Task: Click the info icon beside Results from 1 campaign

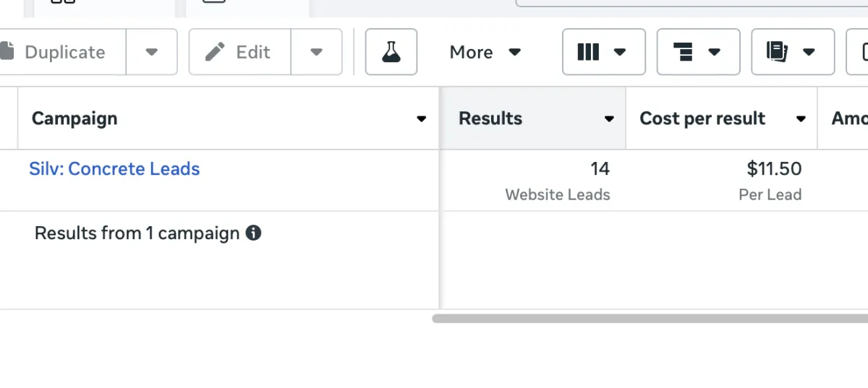Action: tap(253, 233)
